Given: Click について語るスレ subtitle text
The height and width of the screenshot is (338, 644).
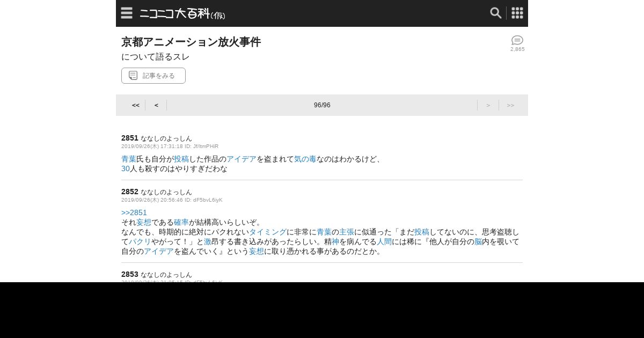Looking at the screenshot, I should point(156,56).
